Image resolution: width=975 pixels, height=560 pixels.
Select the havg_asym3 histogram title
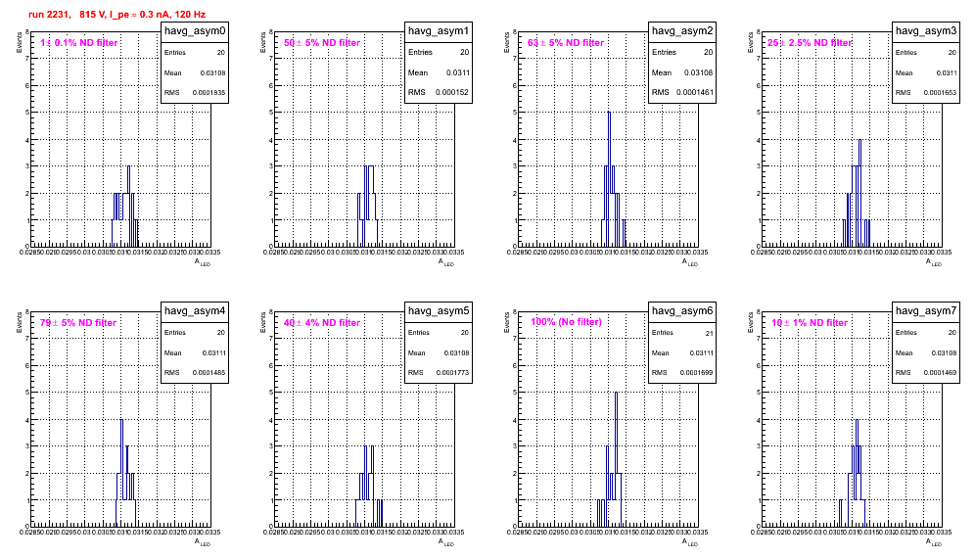pyautogui.click(x=926, y=30)
